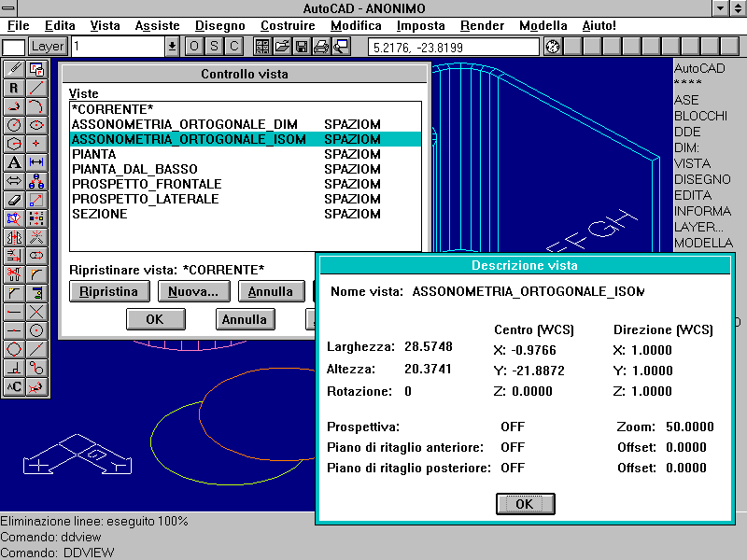Select the Perpendicular snap icon
The height and width of the screenshot is (560, 747).
pyautogui.click(x=14, y=368)
